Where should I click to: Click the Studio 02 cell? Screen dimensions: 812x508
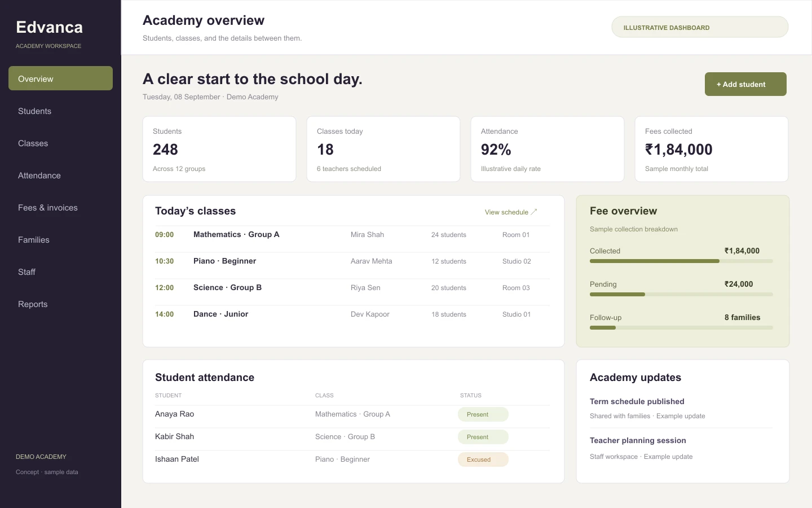[x=517, y=261]
